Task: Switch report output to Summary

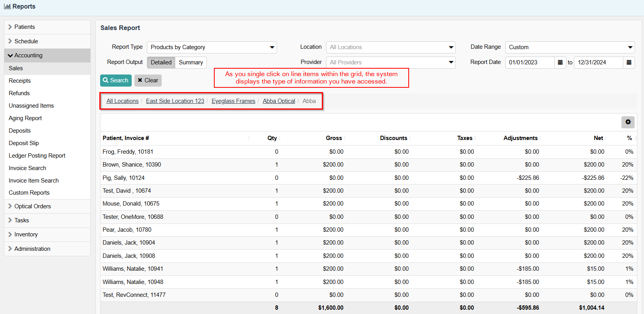Action: 191,62
